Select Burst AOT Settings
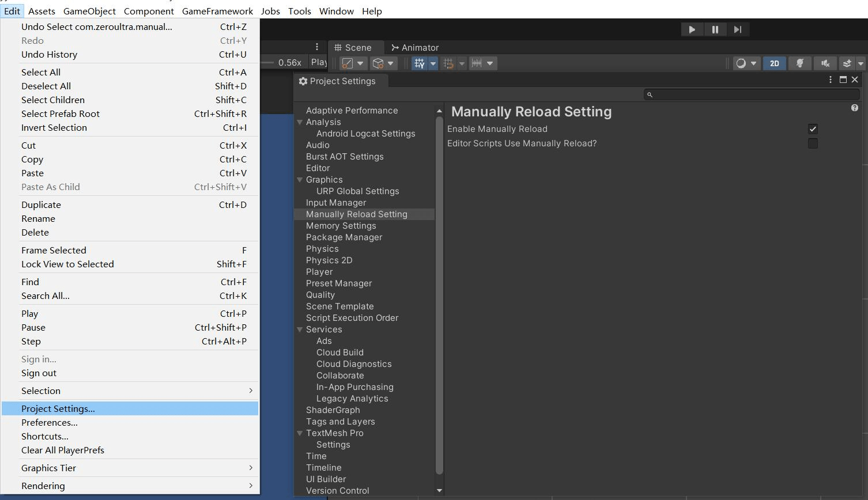Screen dimensions: 868x500 click(345, 157)
